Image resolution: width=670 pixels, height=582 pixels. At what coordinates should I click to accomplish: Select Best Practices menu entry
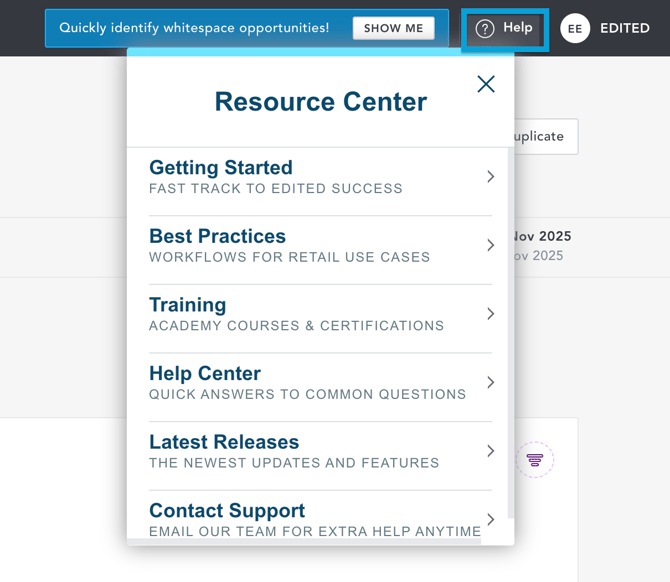coord(288,245)
